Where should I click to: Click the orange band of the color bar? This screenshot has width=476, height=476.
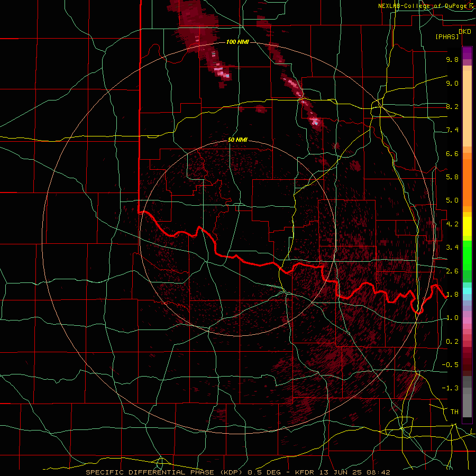coord(467,179)
